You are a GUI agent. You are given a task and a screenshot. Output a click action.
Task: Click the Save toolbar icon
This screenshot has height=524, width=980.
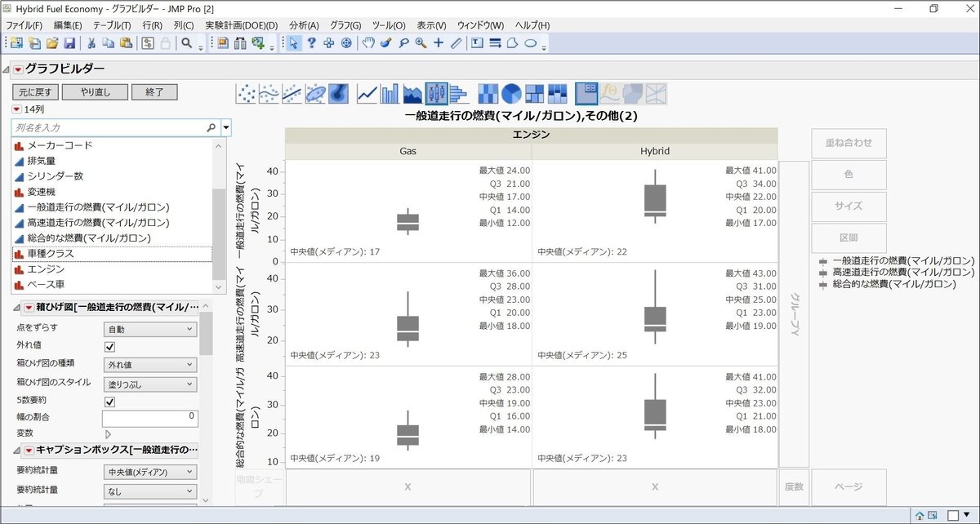[x=69, y=42]
